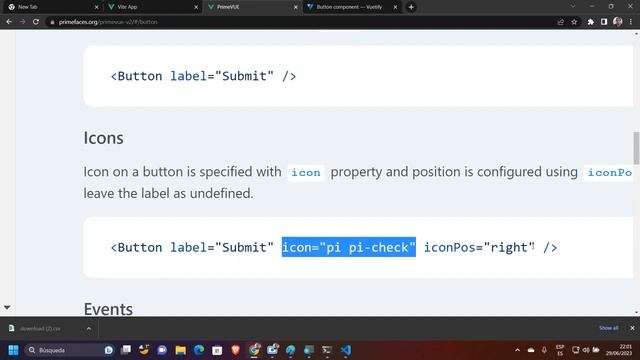Click the microphone tray icon
Image resolution: width=640 pixels, height=360 pixels.
point(544,350)
